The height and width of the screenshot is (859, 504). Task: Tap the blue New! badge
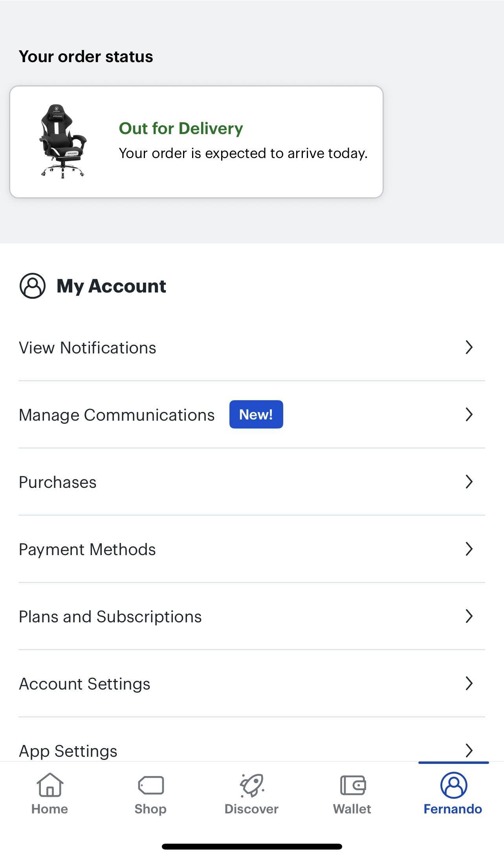256,414
